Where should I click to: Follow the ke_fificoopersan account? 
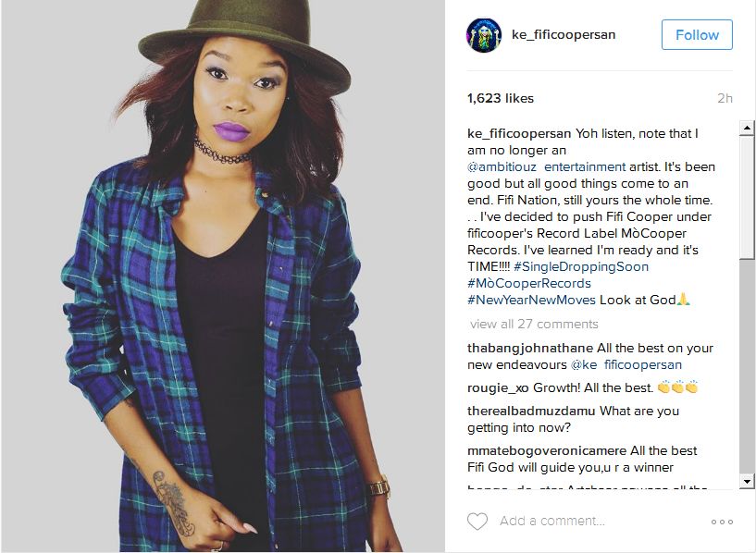(697, 35)
